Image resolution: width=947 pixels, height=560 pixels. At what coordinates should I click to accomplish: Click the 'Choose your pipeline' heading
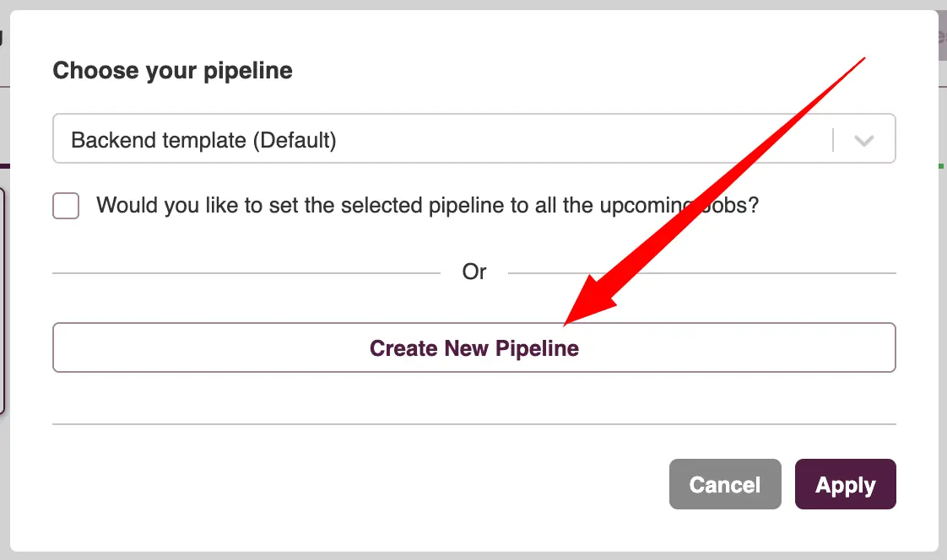coord(172,70)
